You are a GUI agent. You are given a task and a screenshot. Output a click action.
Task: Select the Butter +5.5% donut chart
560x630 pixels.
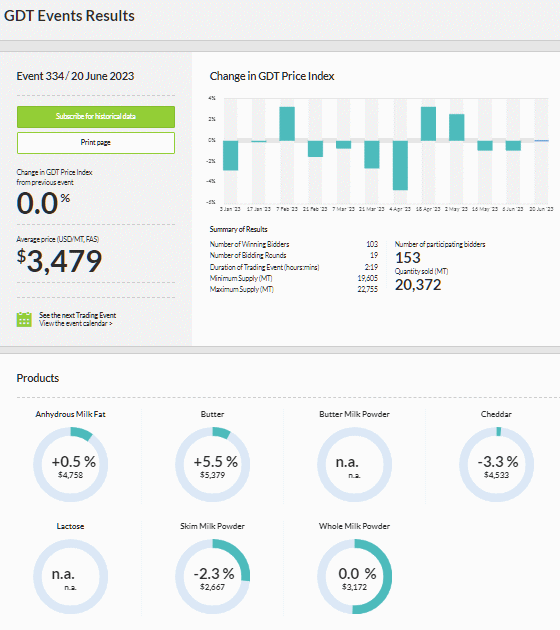(x=213, y=464)
